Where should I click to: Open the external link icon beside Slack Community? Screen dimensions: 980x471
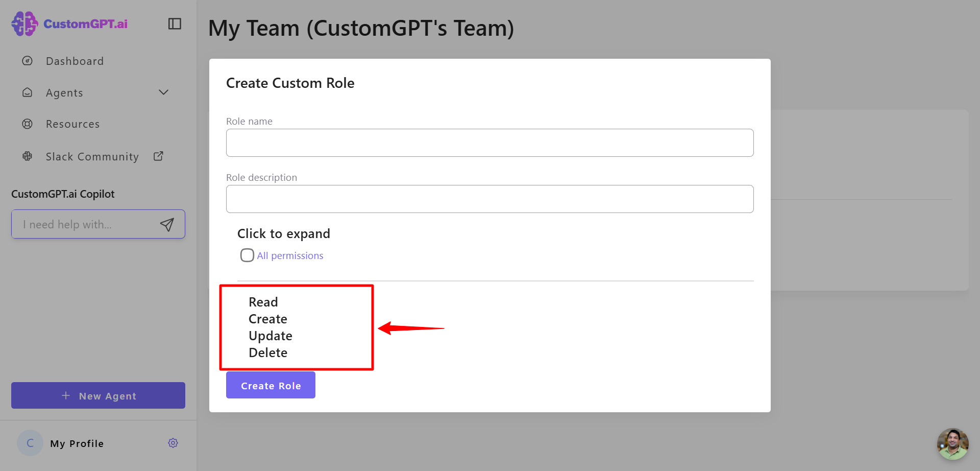click(158, 156)
